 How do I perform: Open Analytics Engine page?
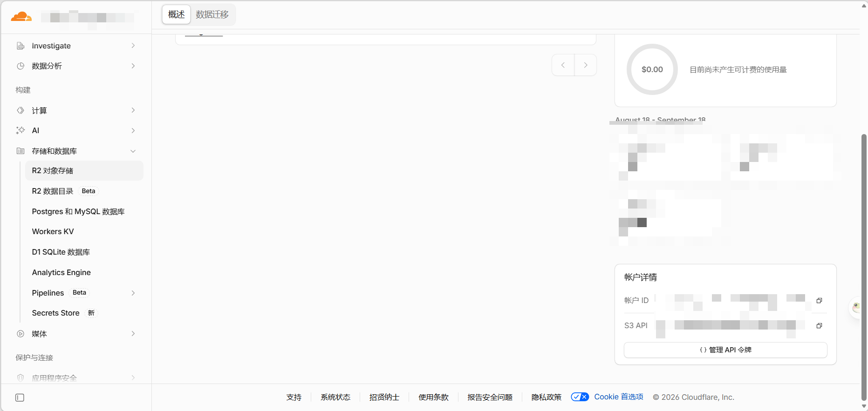tap(84, 273)
